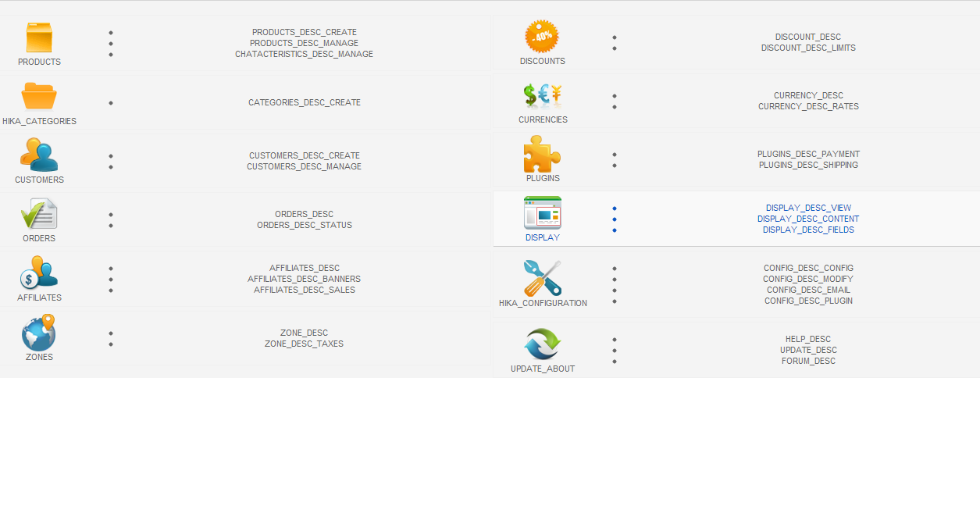Click the DISCOUNTS label

[x=543, y=61]
